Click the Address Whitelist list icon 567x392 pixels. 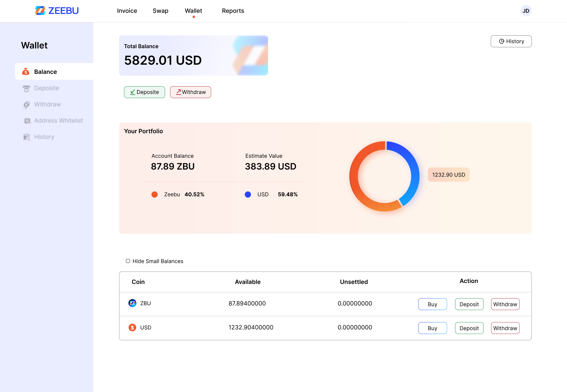pos(27,121)
